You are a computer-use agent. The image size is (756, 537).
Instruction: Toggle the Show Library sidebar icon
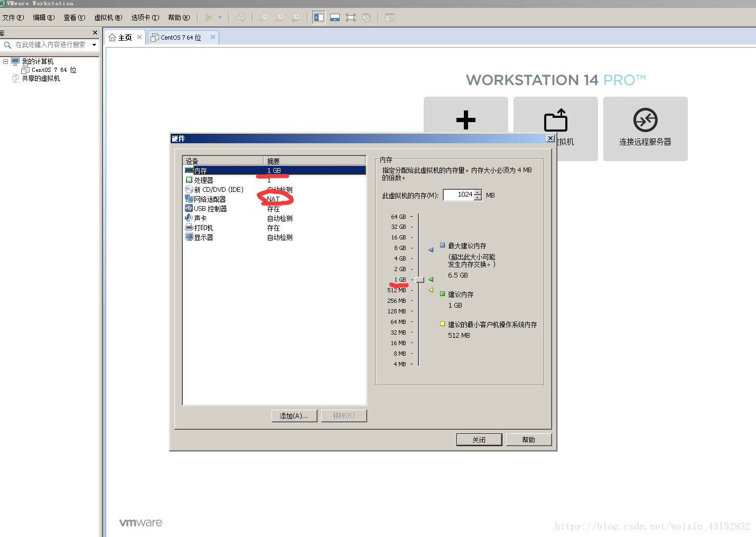[x=319, y=17]
